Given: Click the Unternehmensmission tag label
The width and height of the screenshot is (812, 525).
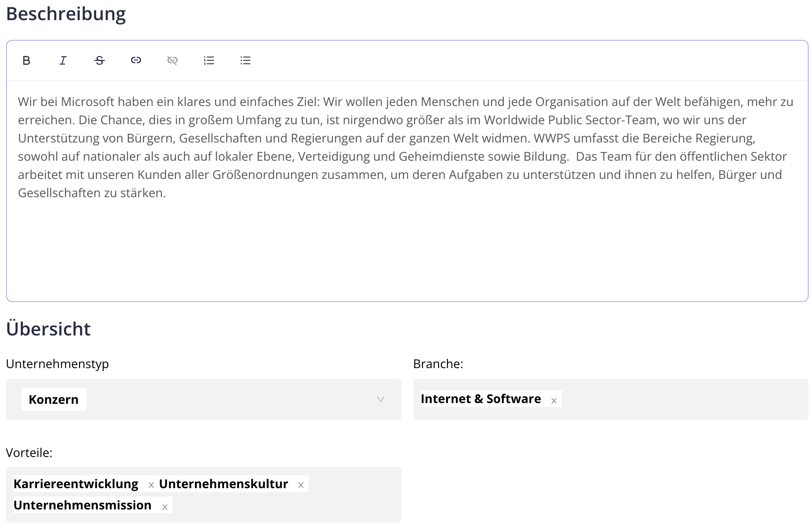Looking at the screenshot, I should [x=82, y=505].
